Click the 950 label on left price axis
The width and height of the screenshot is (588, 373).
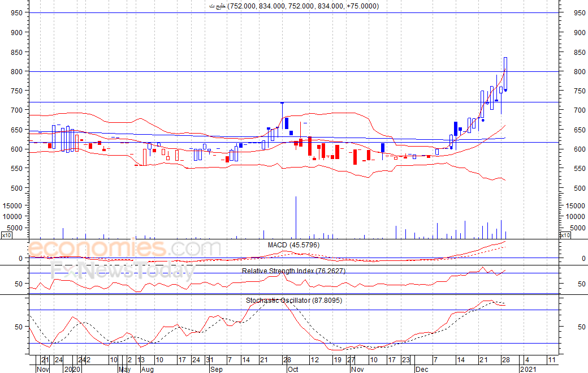(x=17, y=13)
